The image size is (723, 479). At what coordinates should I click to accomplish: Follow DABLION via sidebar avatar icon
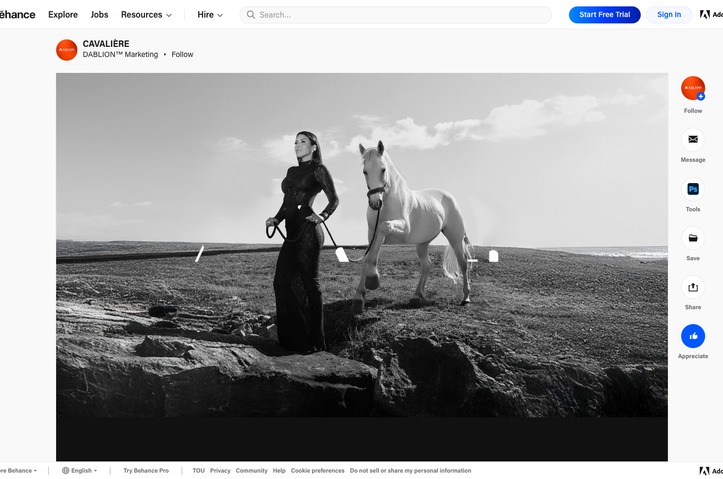pos(693,88)
